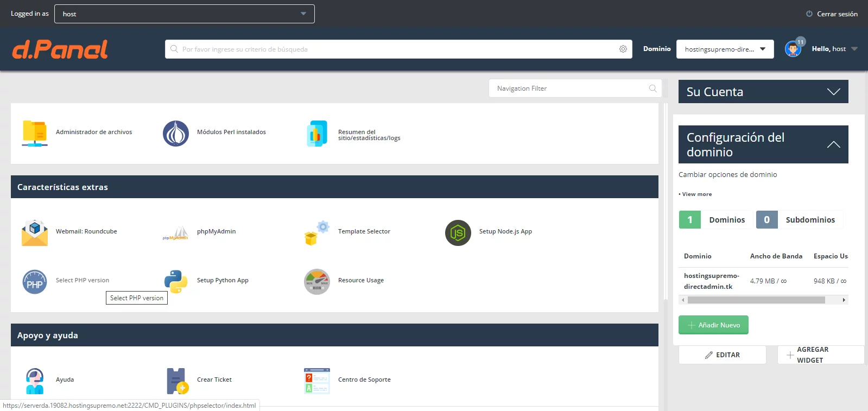The height and width of the screenshot is (411, 868).
Task: Open the Resource Usage gauge icon
Action: (x=317, y=282)
